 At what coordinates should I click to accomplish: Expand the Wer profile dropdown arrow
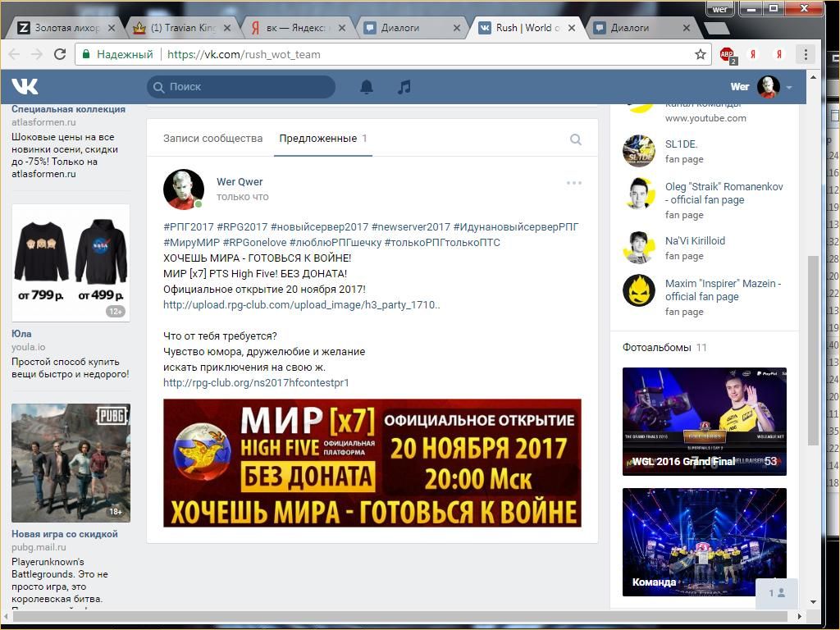[788, 88]
